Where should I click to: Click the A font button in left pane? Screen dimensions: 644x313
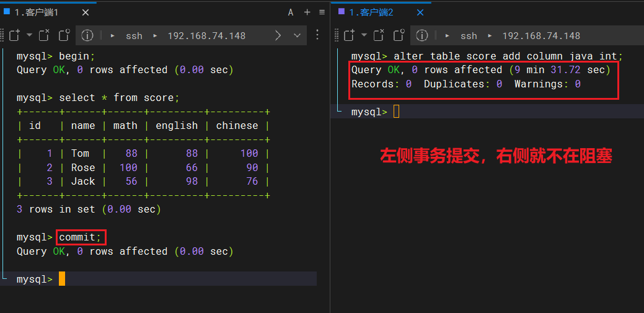(291, 13)
